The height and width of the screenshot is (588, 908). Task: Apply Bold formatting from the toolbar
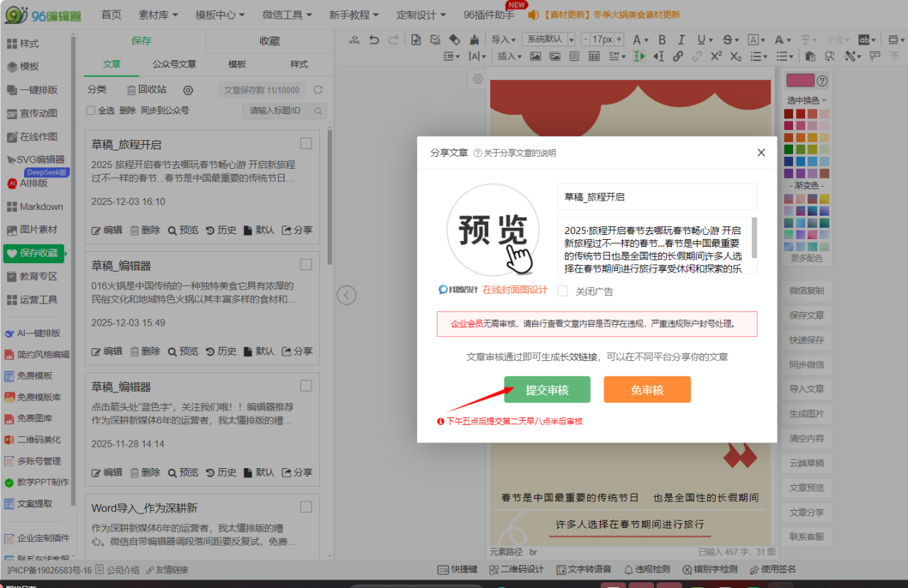coord(662,40)
